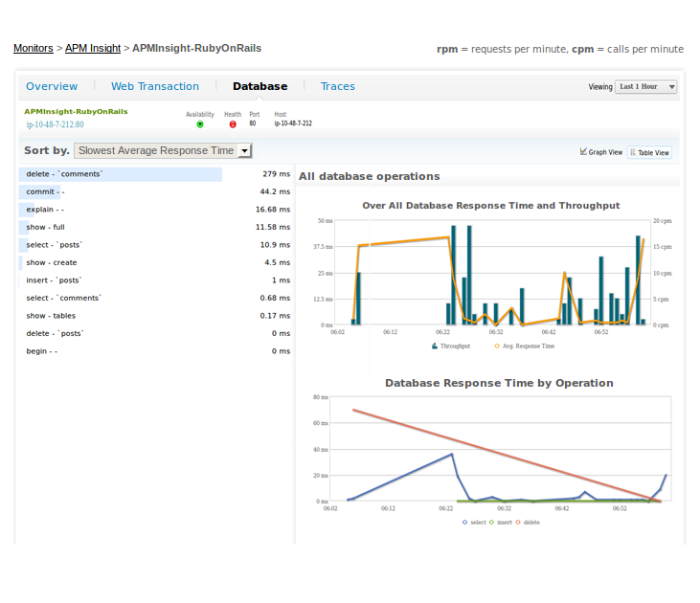Toggle the insert series in legend

(492, 522)
